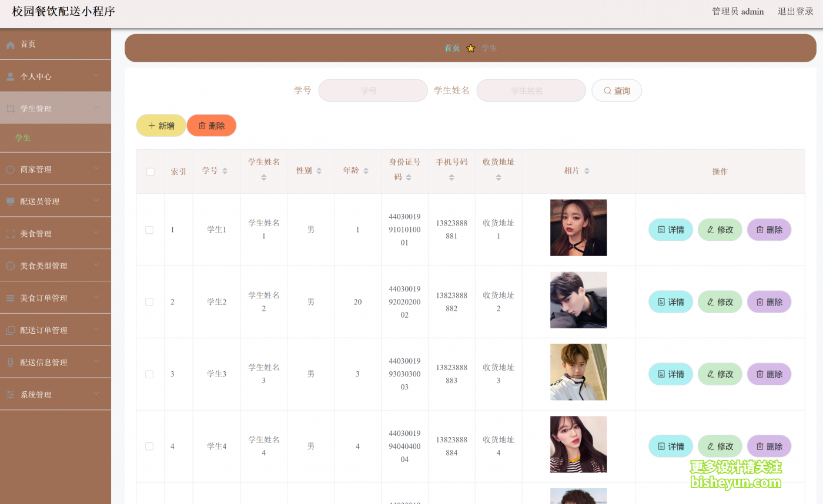Collapse the 学生管理 menu chevron

point(96,107)
